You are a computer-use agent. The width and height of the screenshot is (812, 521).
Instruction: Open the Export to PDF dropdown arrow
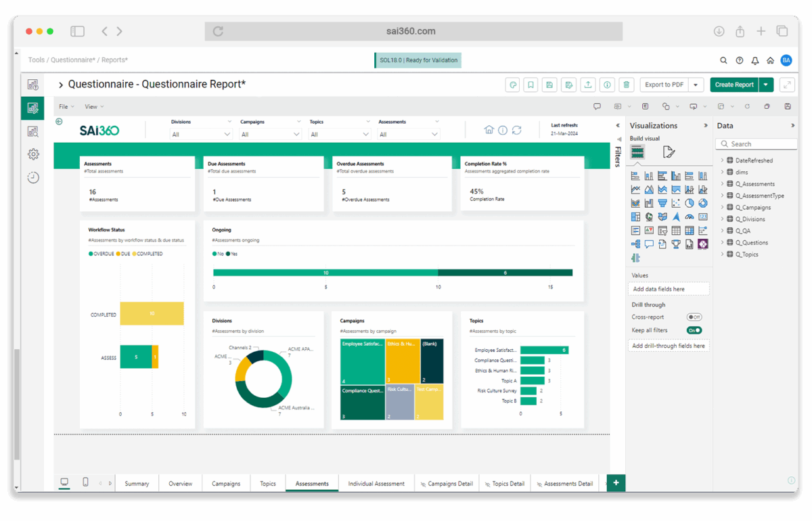pos(696,85)
